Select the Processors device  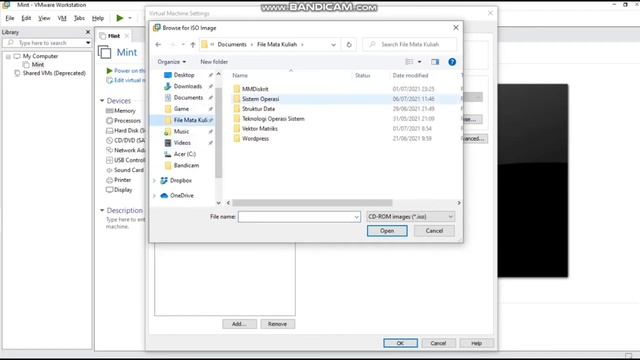[124, 120]
